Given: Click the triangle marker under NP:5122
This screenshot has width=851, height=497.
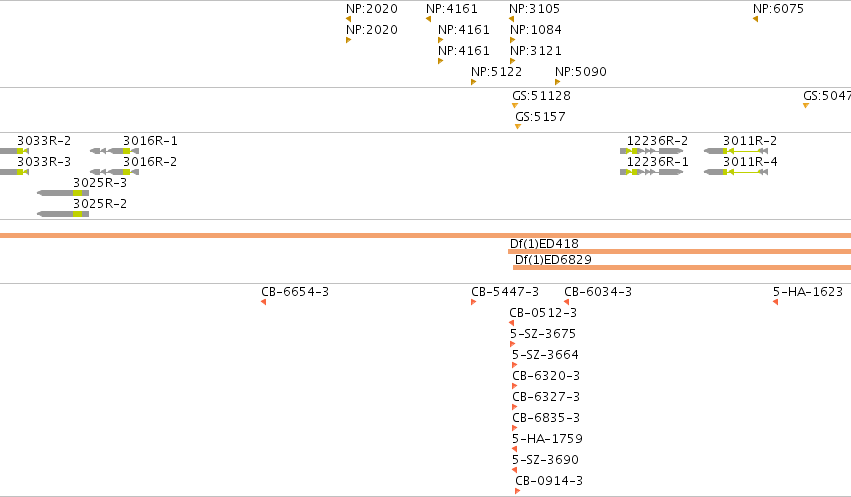Looking at the screenshot, I should 473,82.
